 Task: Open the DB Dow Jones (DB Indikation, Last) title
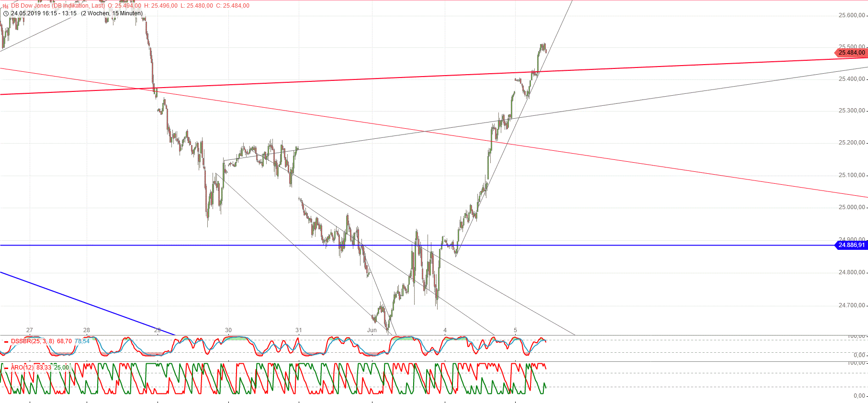click(58, 6)
